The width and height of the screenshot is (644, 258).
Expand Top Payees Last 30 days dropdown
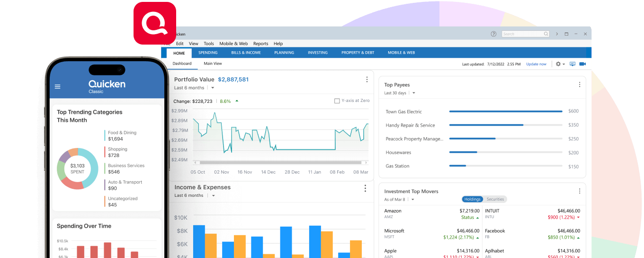(x=414, y=93)
